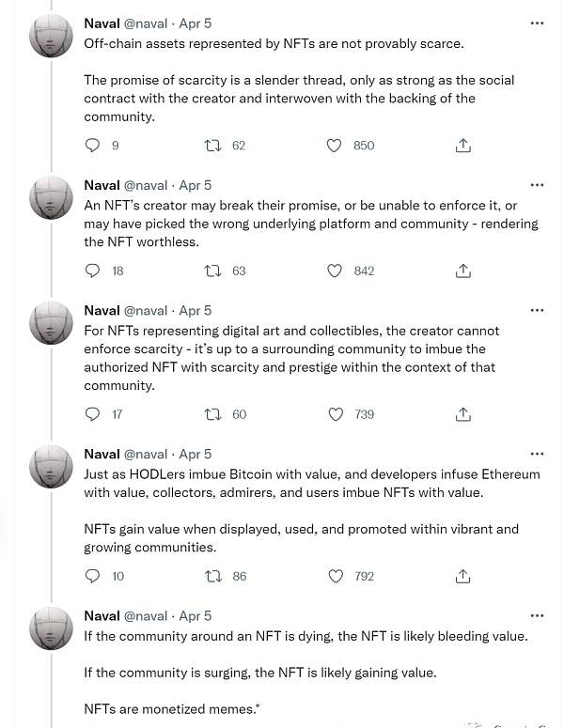Open more options on the last tweet
Viewport: 564px width, 728px height.
pyautogui.click(x=537, y=615)
